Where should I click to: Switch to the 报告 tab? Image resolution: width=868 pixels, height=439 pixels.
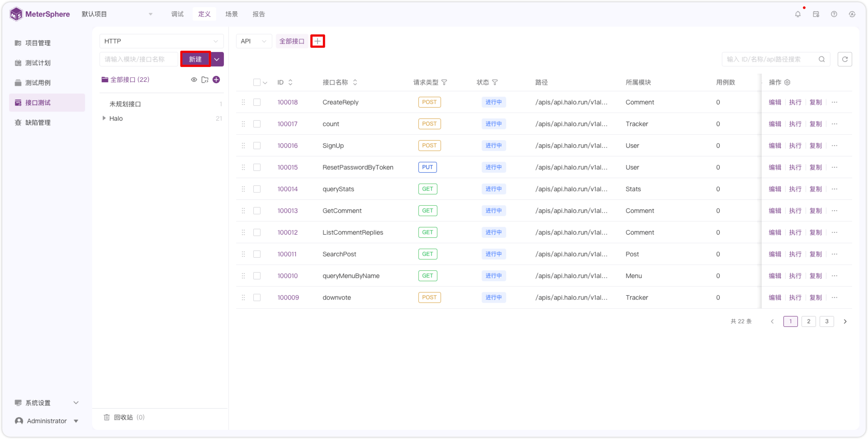[x=259, y=14]
